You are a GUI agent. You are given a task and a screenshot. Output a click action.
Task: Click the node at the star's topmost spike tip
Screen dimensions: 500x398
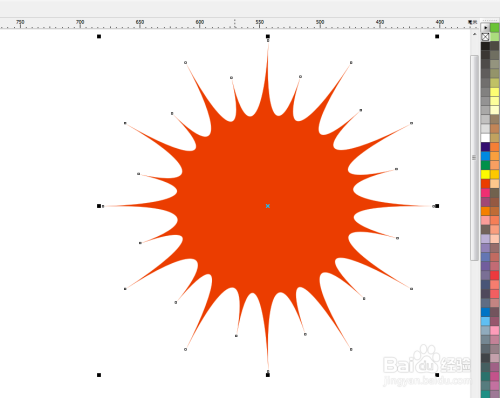[x=268, y=40]
